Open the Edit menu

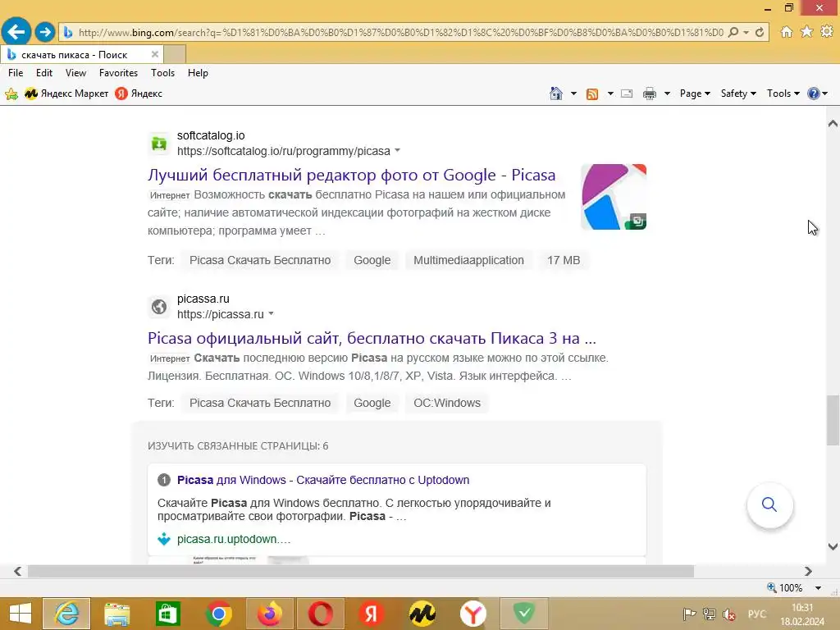[x=44, y=73]
